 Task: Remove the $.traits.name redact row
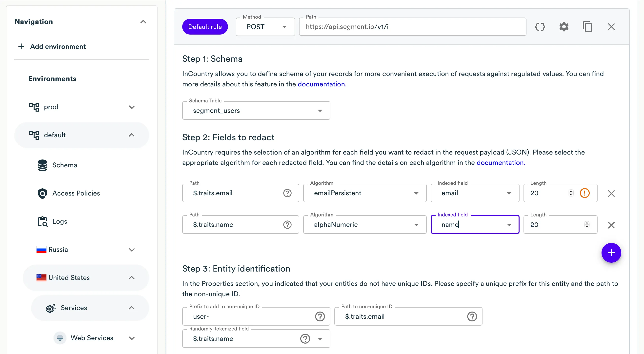coord(611,225)
